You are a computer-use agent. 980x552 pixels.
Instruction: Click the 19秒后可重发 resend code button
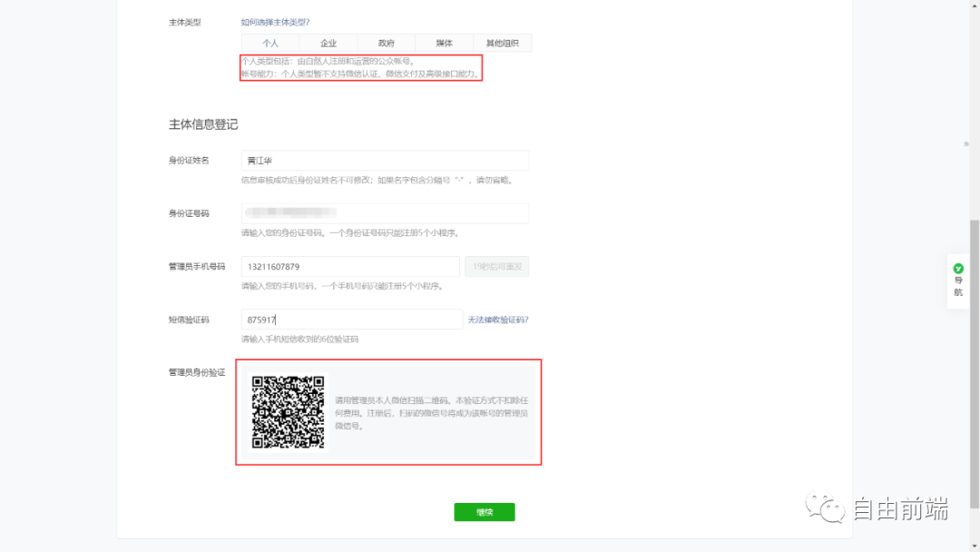pyautogui.click(x=495, y=266)
